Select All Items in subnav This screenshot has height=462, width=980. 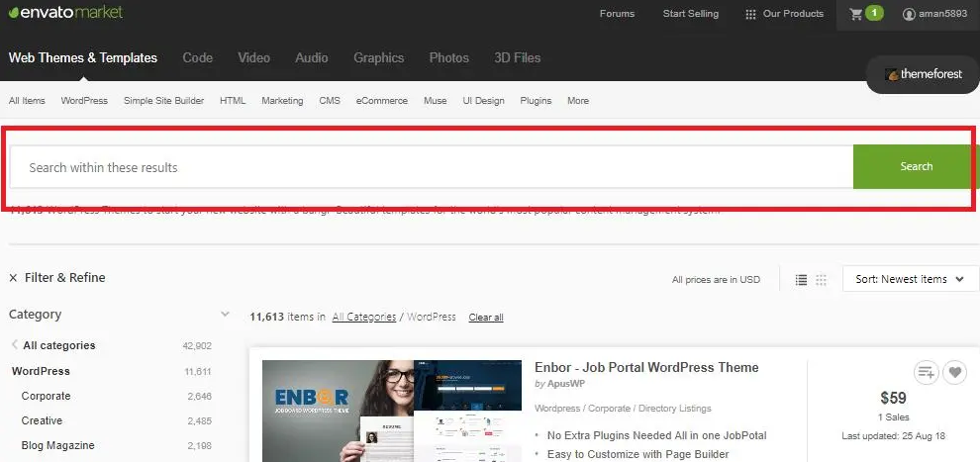point(27,101)
